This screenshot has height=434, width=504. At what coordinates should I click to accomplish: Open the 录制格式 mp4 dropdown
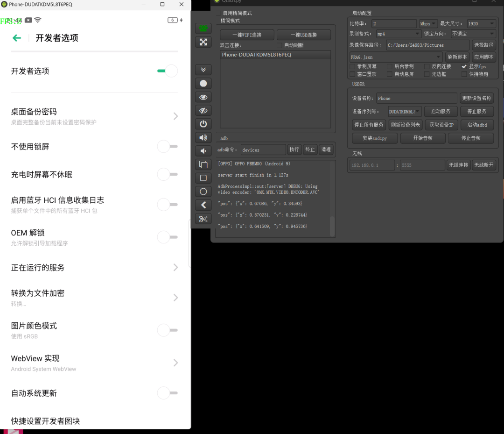tap(399, 34)
